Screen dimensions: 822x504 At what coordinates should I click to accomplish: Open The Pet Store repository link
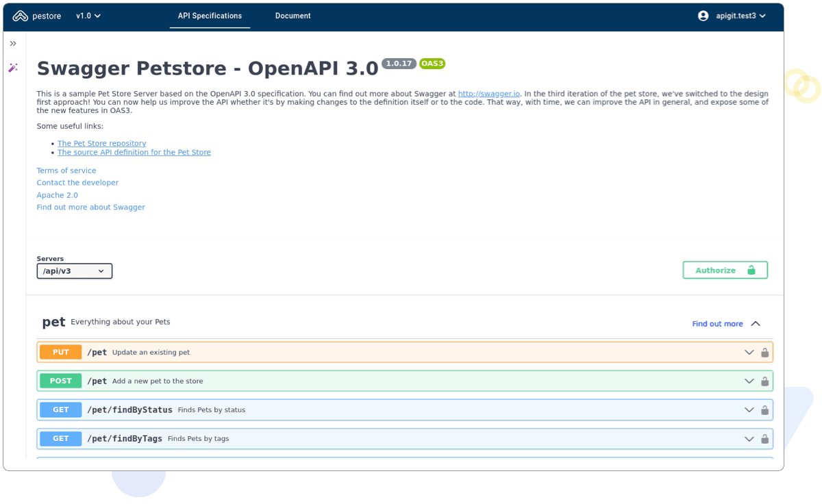pyautogui.click(x=102, y=144)
